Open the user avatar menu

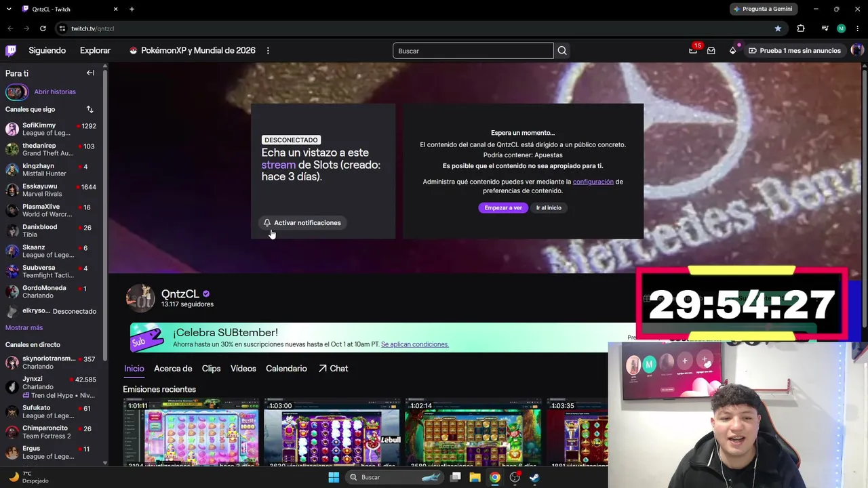[857, 50]
